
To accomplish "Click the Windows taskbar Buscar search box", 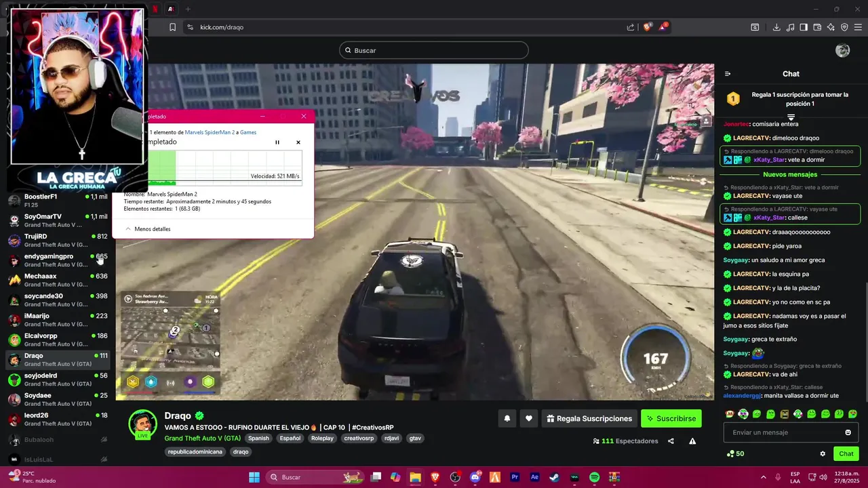I will pyautogui.click(x=315, y=477).
